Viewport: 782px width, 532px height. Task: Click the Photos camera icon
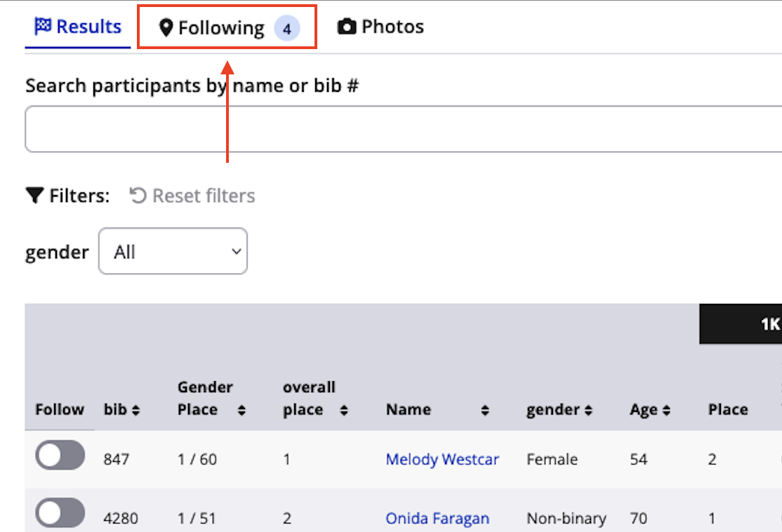click(347, 27)
